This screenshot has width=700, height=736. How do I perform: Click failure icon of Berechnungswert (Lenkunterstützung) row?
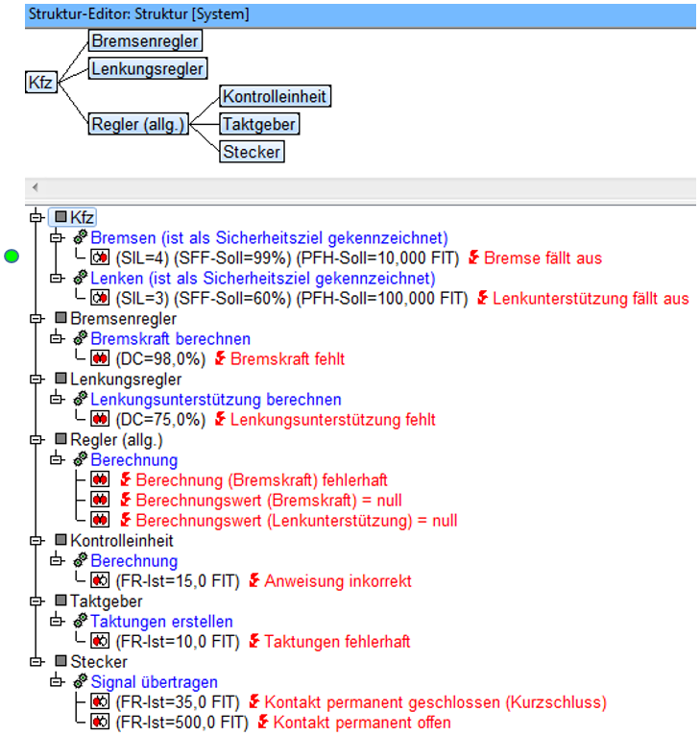(x=100, y=520)
